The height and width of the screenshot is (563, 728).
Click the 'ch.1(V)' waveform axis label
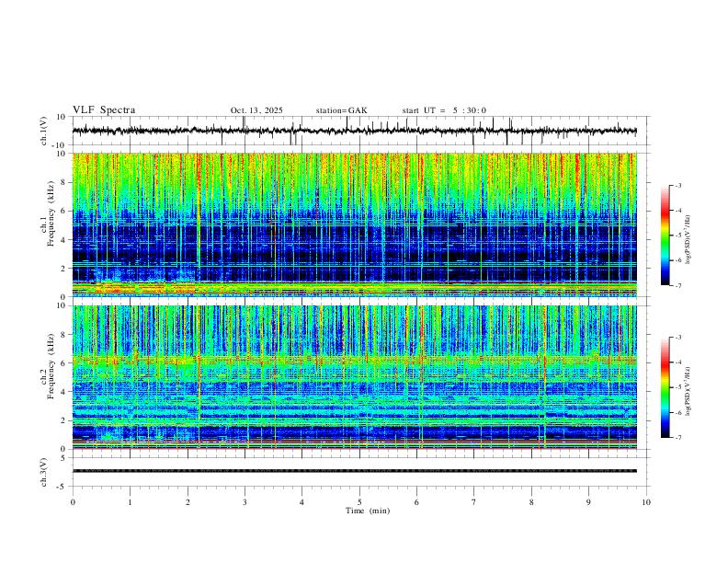point(44,131)
